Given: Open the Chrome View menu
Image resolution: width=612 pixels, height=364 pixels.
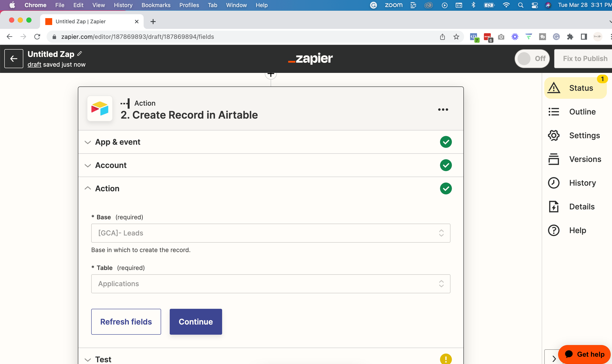Looking at the screenshot, I should point(99,5).
